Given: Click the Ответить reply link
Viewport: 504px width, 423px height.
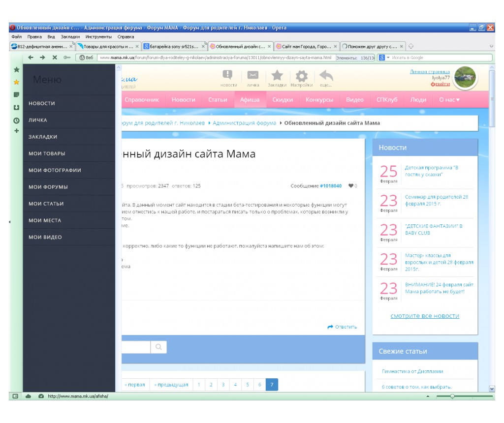Looking at the screenshot, I should (342, 327).
